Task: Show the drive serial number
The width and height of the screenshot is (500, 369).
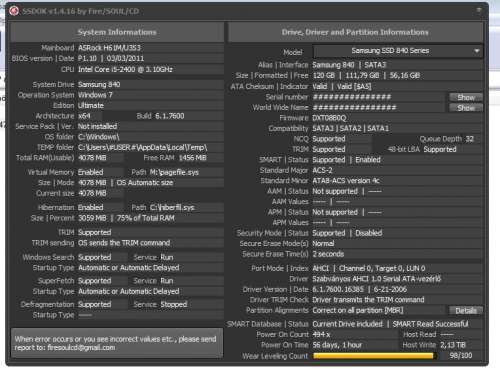Action: tap(466, 97)
